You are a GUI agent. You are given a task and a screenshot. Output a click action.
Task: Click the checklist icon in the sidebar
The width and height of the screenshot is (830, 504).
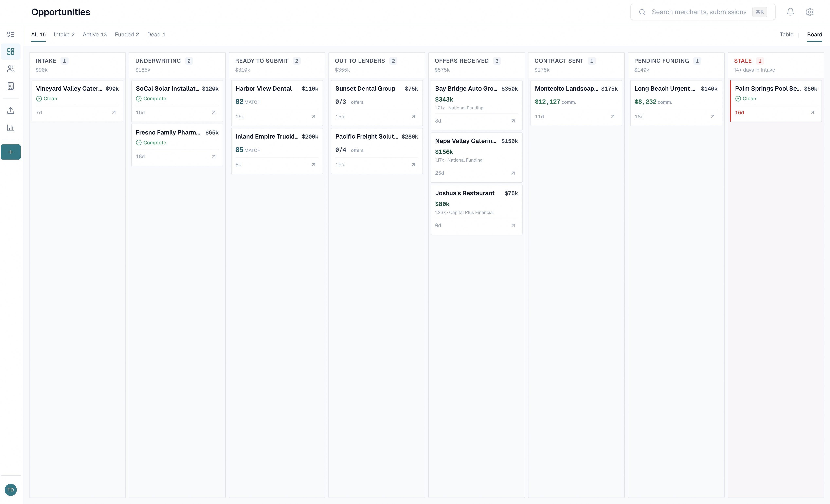(11, 34)
